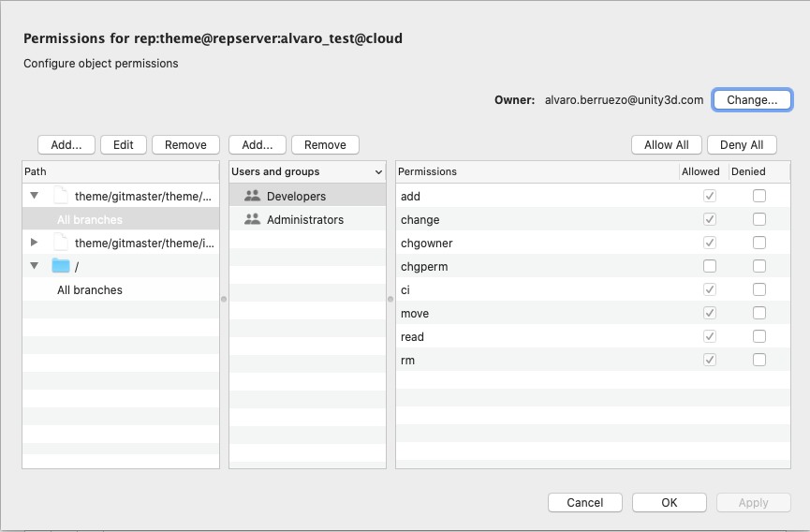Click the Cancel button
Viewport: 810px width, 532px height.
584,503
